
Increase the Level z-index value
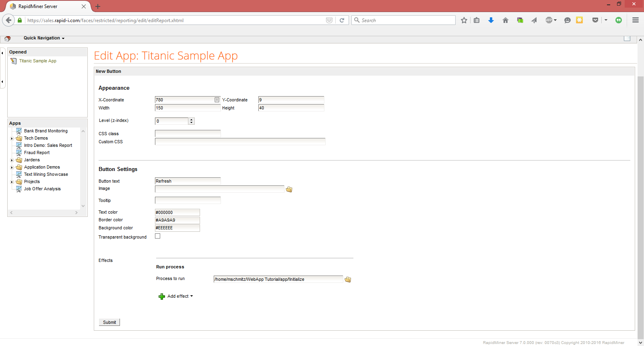pyautogui.click(x=192, y=119)
